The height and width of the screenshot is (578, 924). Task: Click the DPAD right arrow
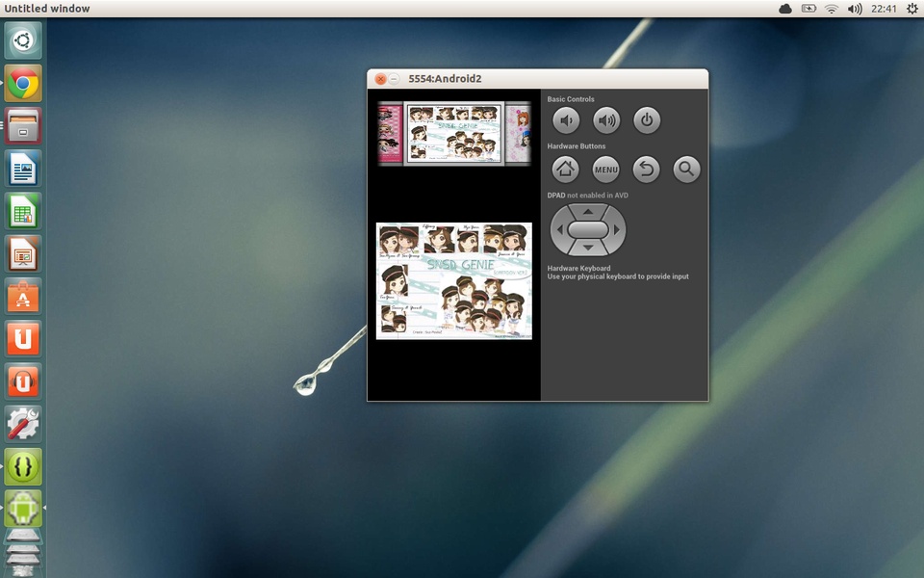pyautogui.click(x=617, y=230)
